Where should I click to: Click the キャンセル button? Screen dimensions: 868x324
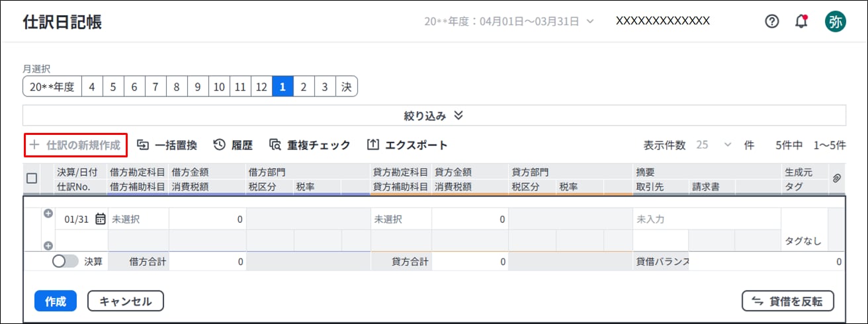pos(126,302)
